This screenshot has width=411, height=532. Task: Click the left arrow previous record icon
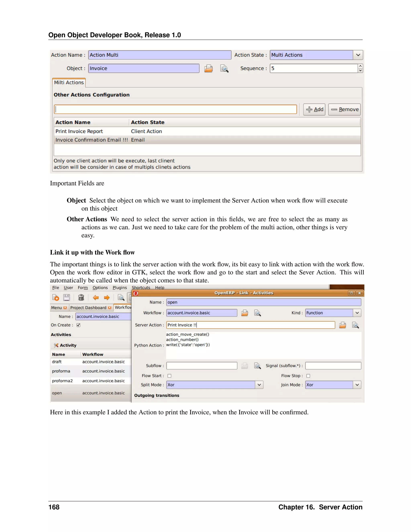pos(96,298)
